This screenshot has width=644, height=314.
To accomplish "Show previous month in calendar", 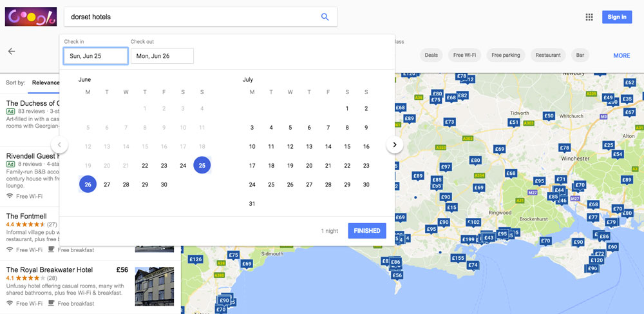I will click(59, 145).
